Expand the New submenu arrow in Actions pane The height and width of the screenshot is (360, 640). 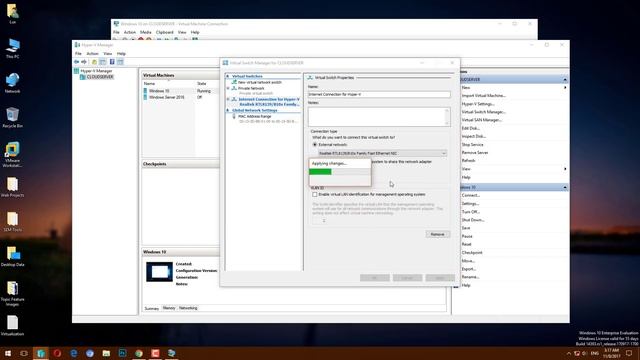[565, 87]
